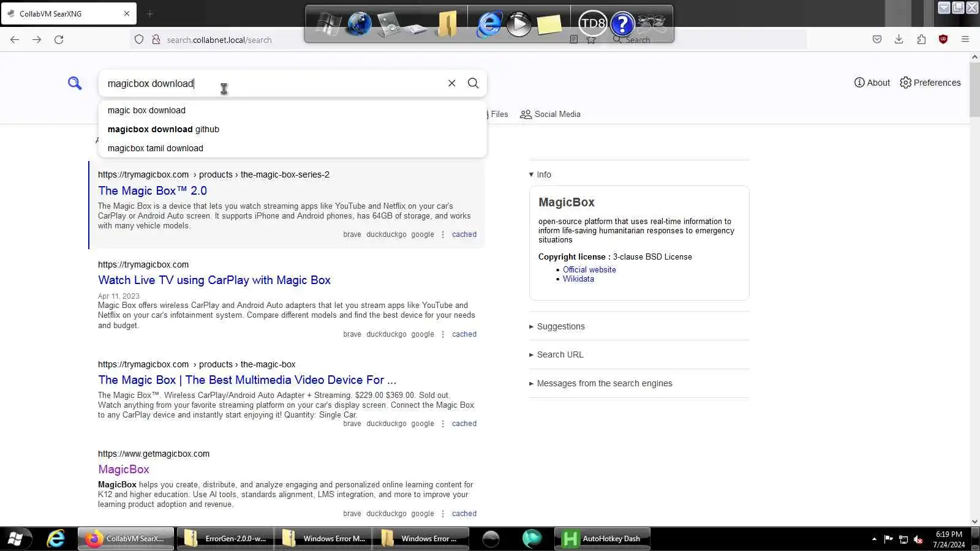Collapse the Info section

(x=540, y=174)
